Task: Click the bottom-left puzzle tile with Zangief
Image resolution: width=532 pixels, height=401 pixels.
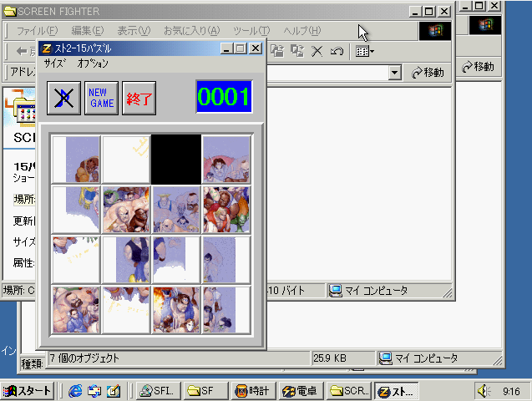Action: coord(76,310)
